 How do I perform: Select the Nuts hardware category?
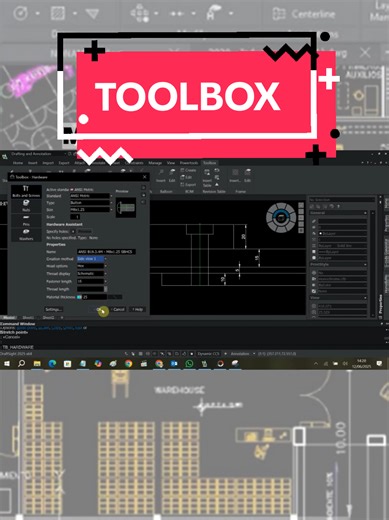pyautogui.click(x=26, y=206)
